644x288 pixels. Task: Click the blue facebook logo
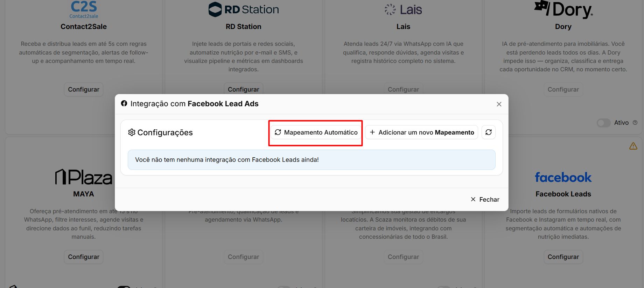coord(563,177)
